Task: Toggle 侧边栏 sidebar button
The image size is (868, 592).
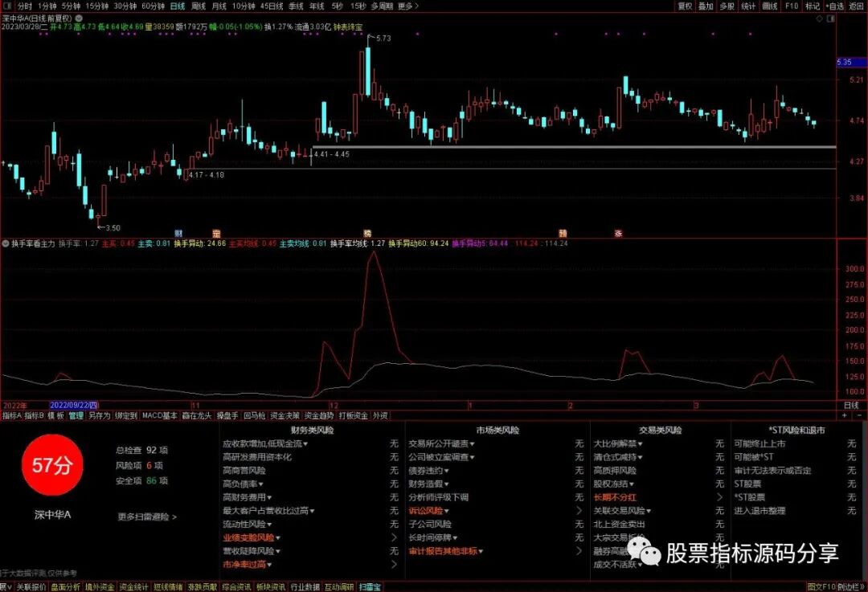Action: (x=850, y=587)
